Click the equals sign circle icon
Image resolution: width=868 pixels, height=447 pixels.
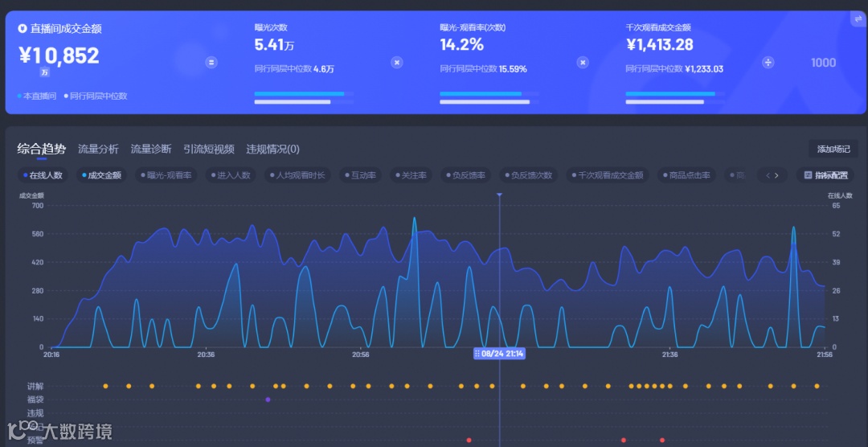tap(211, 63)
